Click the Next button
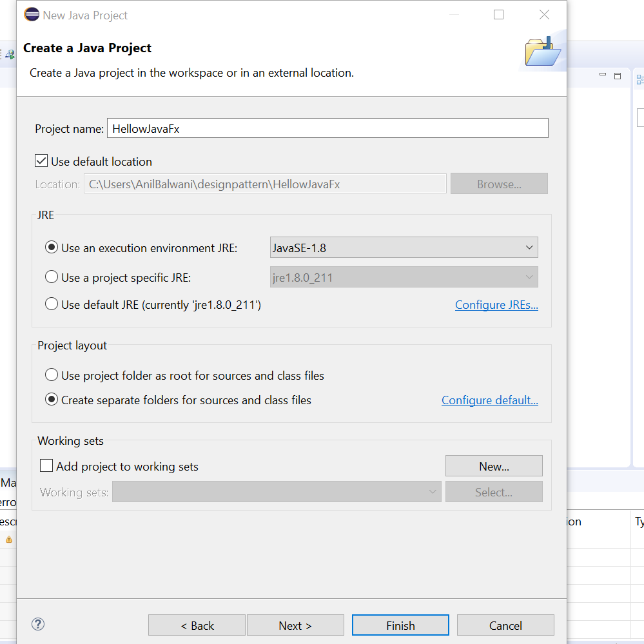The width and height of the screenshot is (644, 644). point(295,625)
